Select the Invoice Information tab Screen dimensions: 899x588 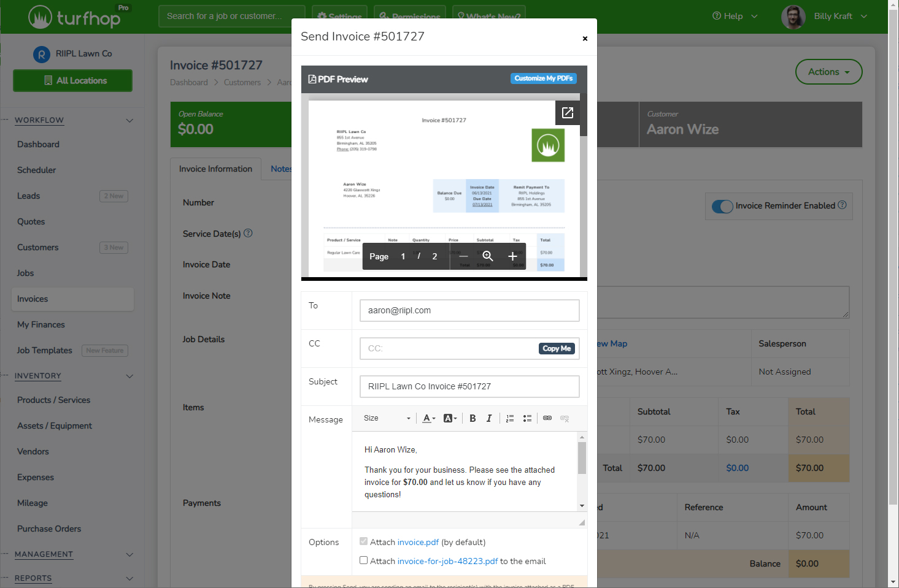pyautogui.click(x=215, y=169)
